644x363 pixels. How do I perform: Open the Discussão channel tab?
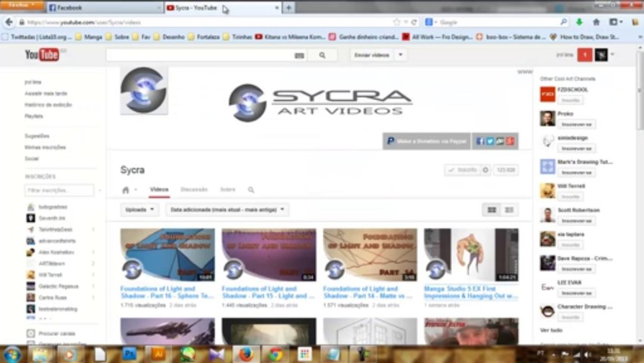194,190
